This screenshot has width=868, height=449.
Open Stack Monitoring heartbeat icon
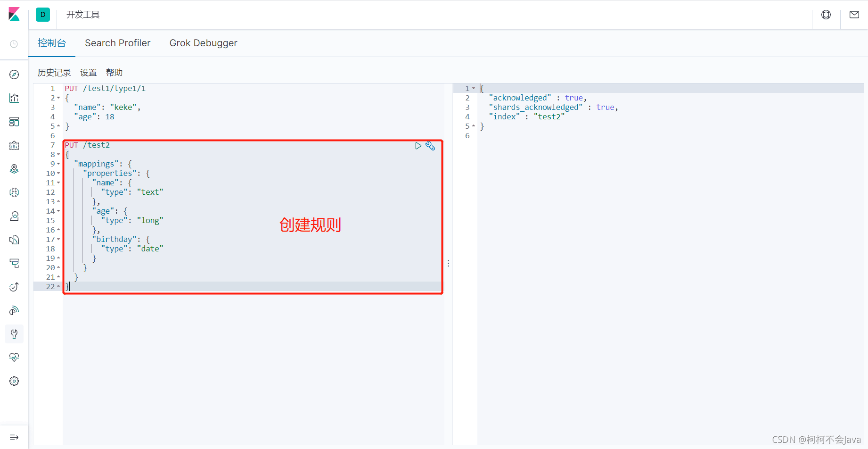point(14,358)
